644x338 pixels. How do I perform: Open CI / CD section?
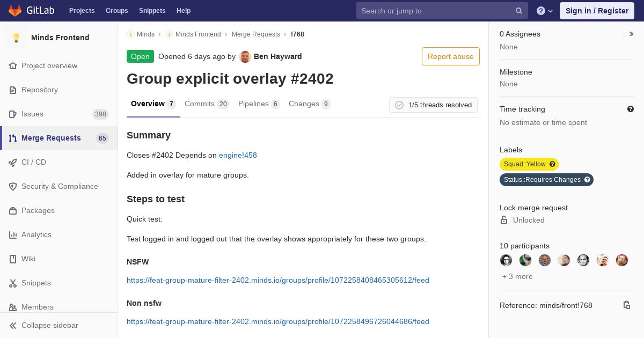click(59, 162)
